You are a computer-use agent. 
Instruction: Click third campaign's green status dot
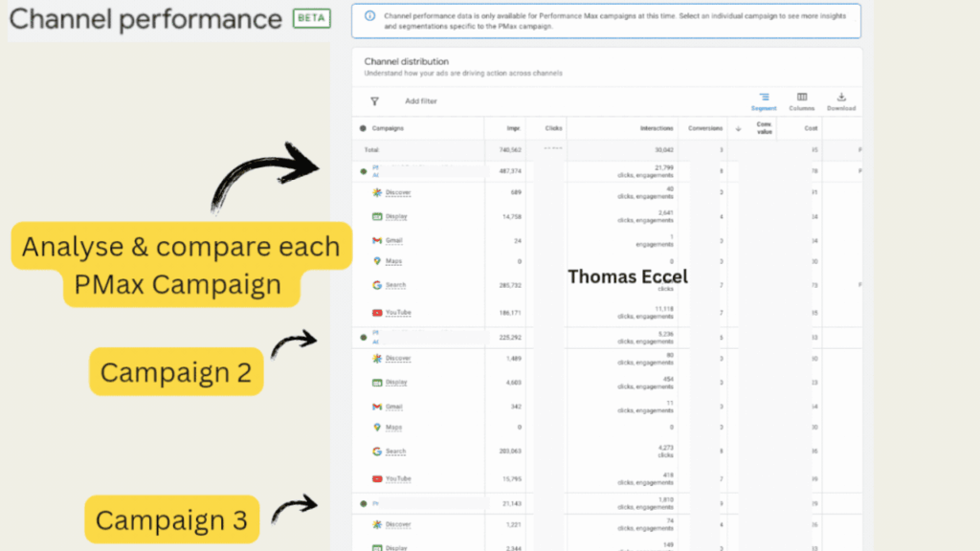point(364,503)
